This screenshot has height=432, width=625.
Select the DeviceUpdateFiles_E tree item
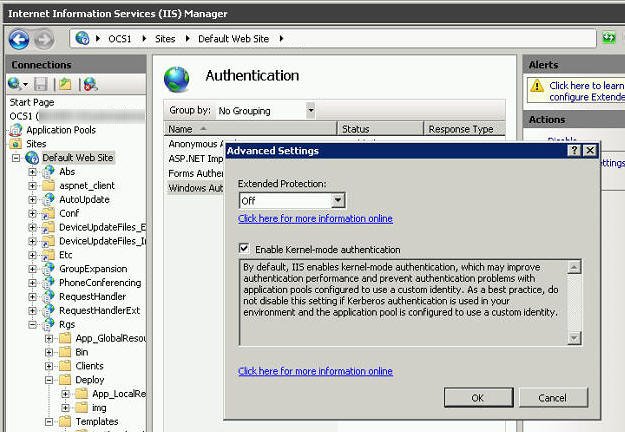coord(102,227)
